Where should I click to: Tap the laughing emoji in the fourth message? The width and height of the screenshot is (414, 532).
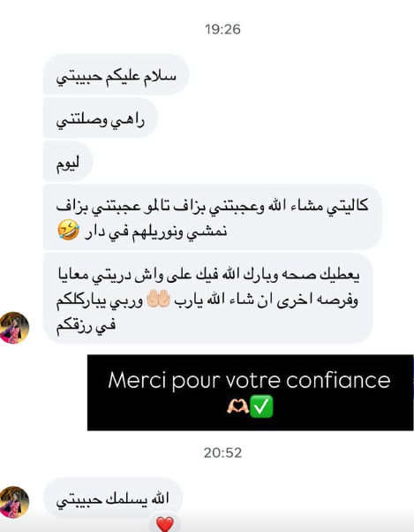[x=69, y=230]
